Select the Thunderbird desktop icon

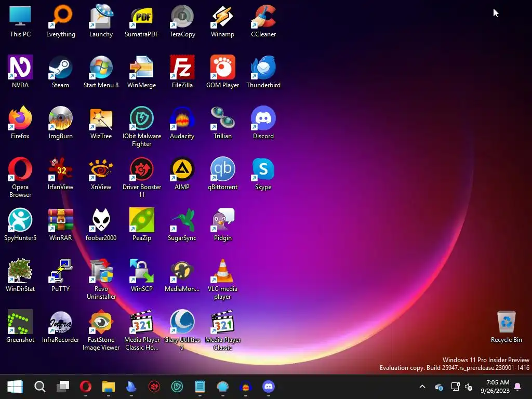pos(263,72)
